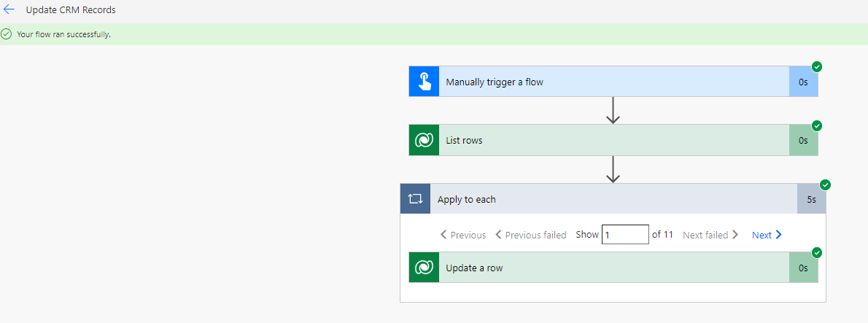Viewport: 868px width, 323px height.
Task: Expand the Manually trigger a flow step
Action: click(613, 82)
